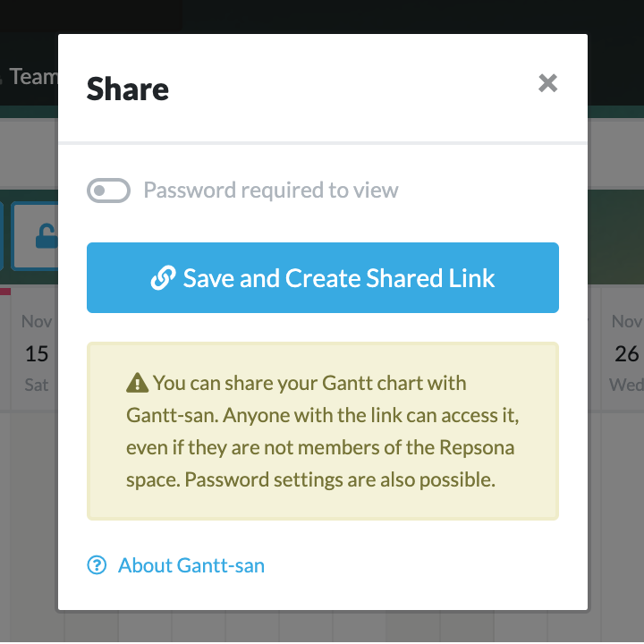This screenshot has height=644, width=644.
Task: Click the warning triangle icon
Action: pyautogui.click(x=137, y=384)
